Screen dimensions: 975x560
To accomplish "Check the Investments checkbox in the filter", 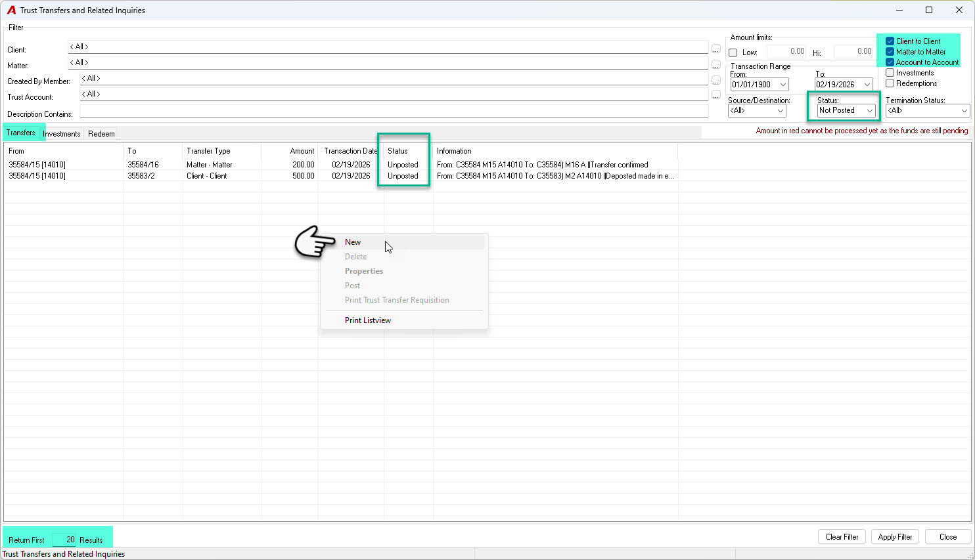I will [x=890, y=73].
